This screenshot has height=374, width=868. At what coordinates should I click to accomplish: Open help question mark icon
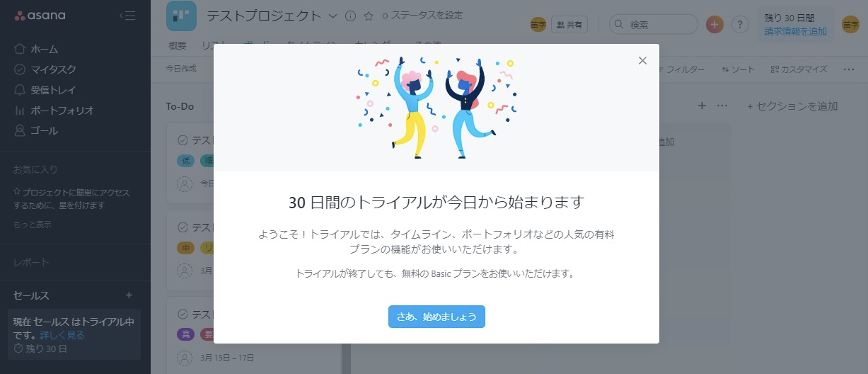(740, 25)
